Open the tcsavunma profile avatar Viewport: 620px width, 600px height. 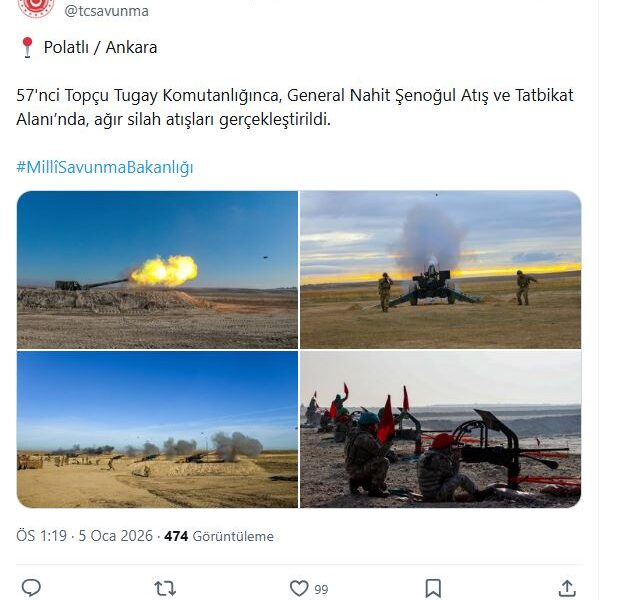36,8
